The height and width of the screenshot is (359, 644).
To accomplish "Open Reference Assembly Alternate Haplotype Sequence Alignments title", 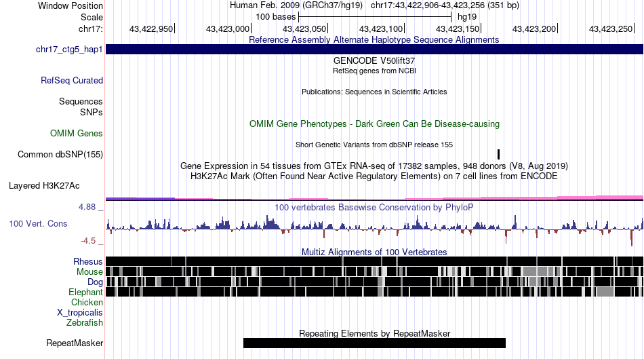I will click(374, 39).
